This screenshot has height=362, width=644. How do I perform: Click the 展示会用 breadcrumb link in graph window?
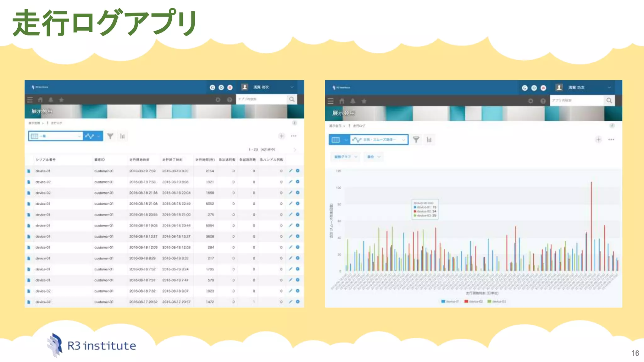pos(335,126)
